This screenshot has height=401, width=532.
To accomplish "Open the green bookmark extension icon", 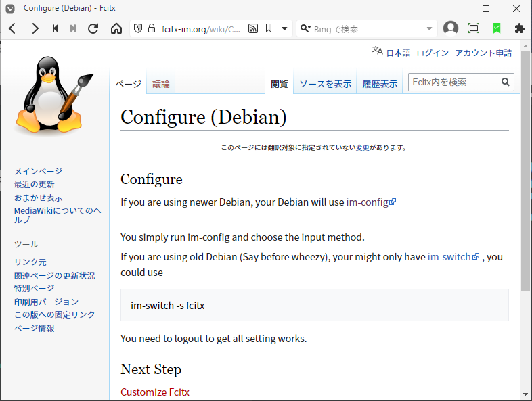I will 497,28.
